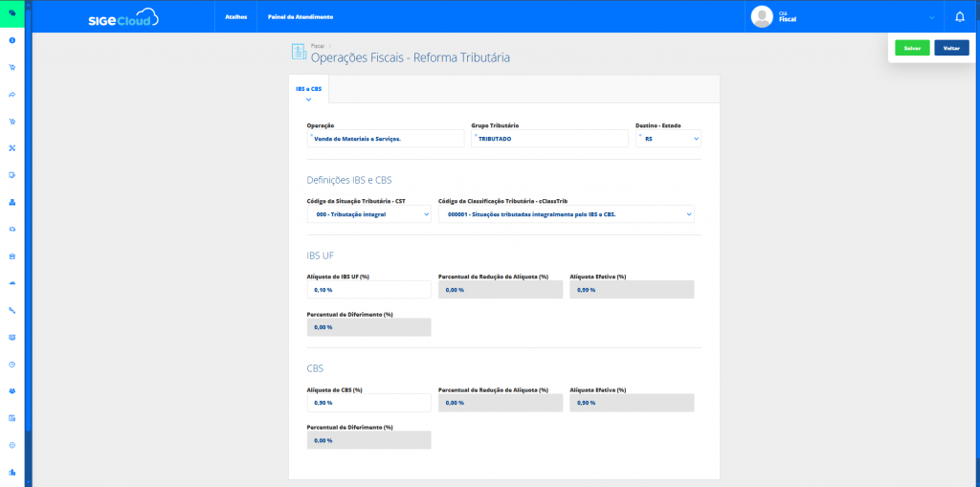Open the bar chart sidebar icon
Viewport: 980px width, 487px height.
[x=12, y=472]
